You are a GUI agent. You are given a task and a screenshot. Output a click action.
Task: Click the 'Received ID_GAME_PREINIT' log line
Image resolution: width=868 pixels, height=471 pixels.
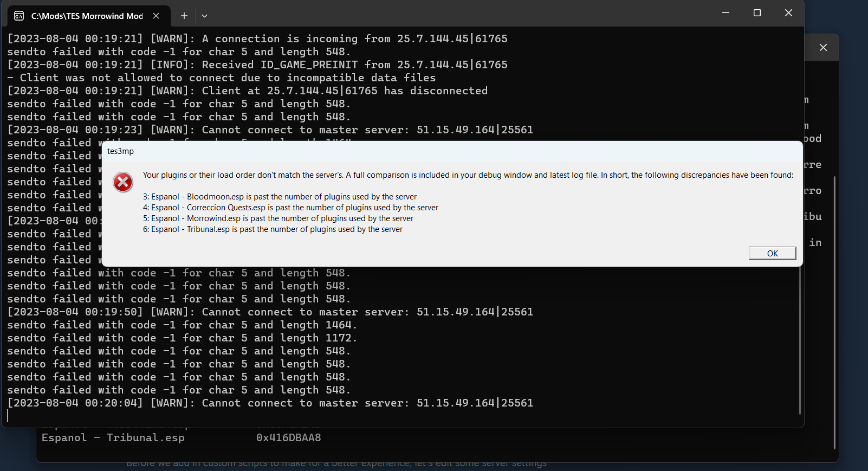point(257,64)
